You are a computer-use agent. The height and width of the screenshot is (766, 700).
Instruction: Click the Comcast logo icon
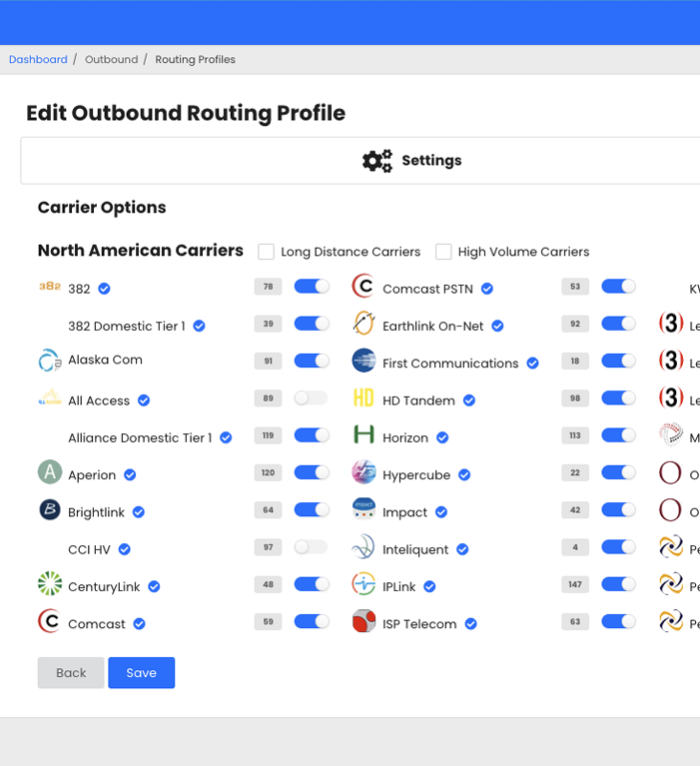click(50, 621)
